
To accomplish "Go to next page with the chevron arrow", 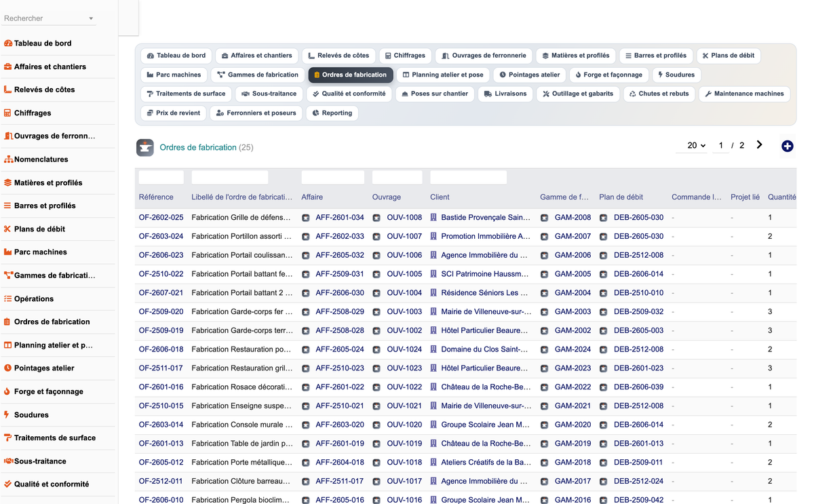I will coord(759,144).
